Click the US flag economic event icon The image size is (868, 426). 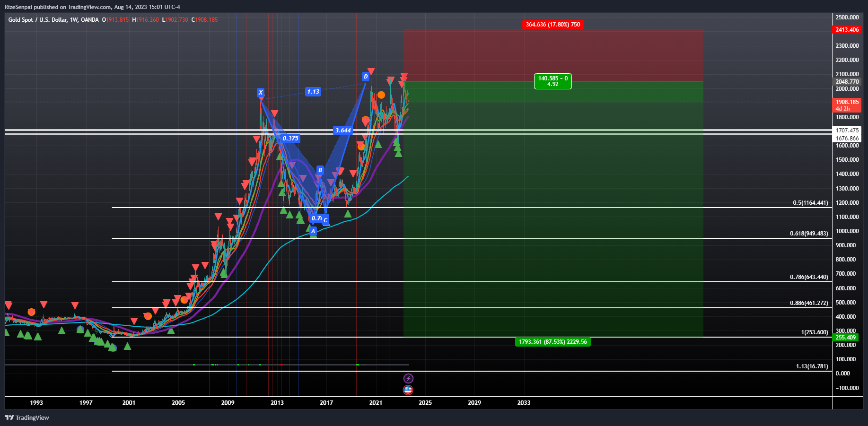[x=408, y=390]
